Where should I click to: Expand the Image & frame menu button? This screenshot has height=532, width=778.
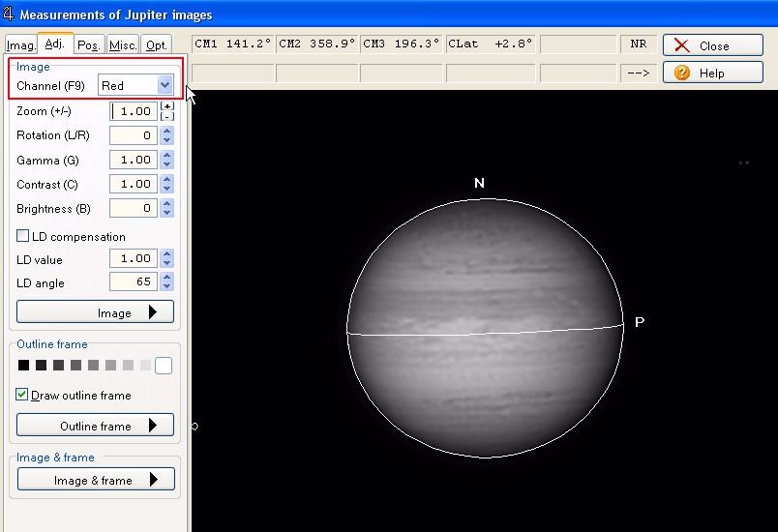(x=95, y=480)
